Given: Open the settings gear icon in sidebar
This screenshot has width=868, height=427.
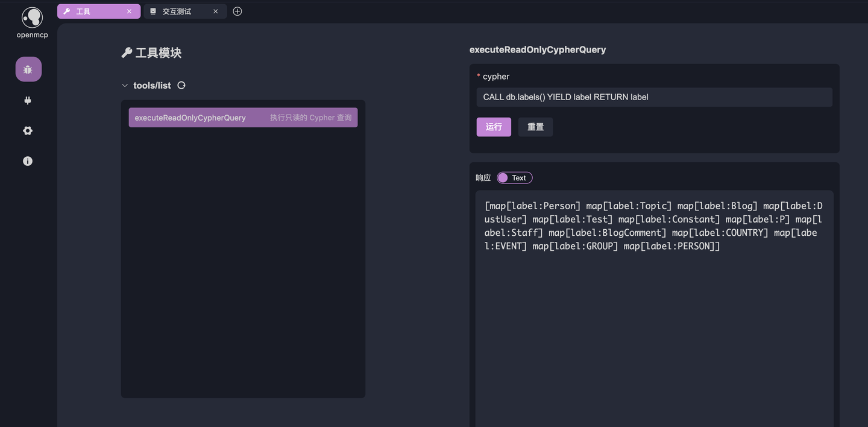Looking at the screenshot, I should click(x=28, y=130).
